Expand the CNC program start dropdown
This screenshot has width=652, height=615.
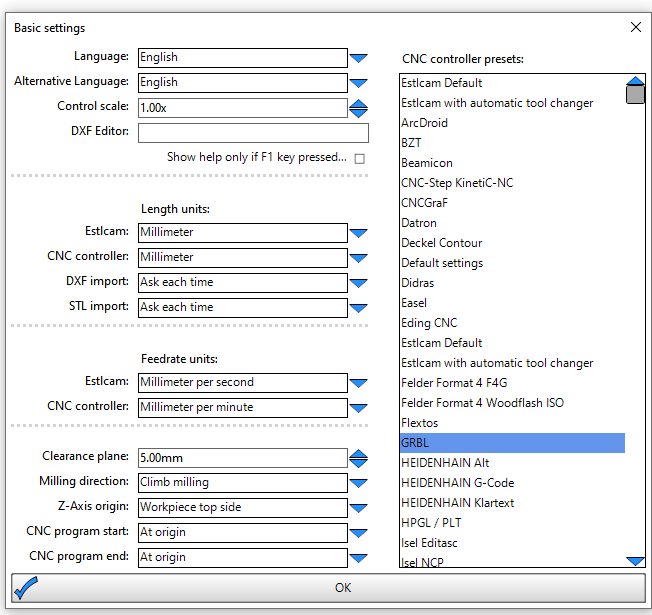[359, 533]
